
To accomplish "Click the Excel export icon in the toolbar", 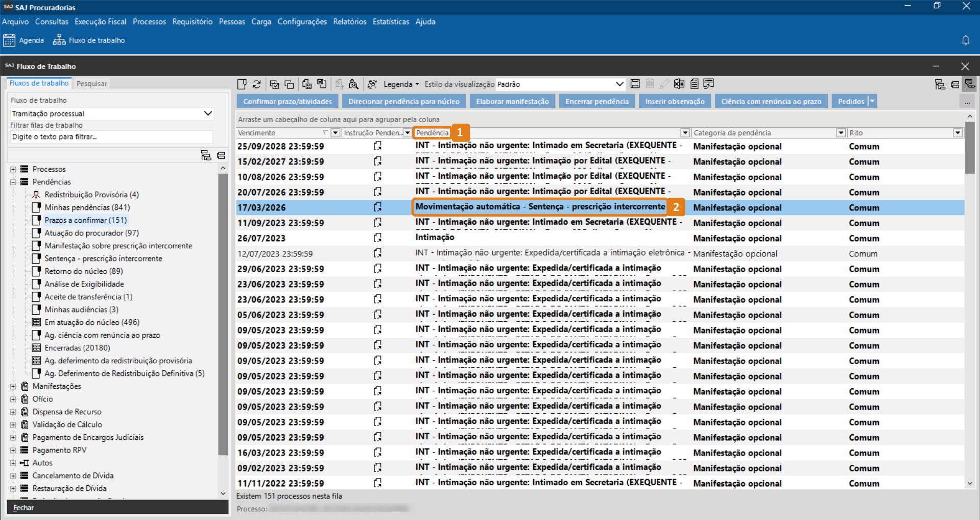I will (x=679, y=84).
